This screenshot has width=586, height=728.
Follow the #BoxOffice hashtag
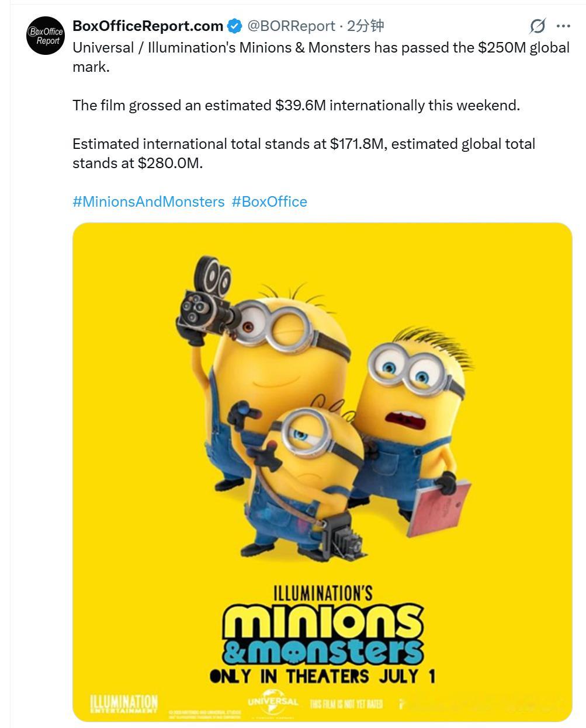pos(269,202)
